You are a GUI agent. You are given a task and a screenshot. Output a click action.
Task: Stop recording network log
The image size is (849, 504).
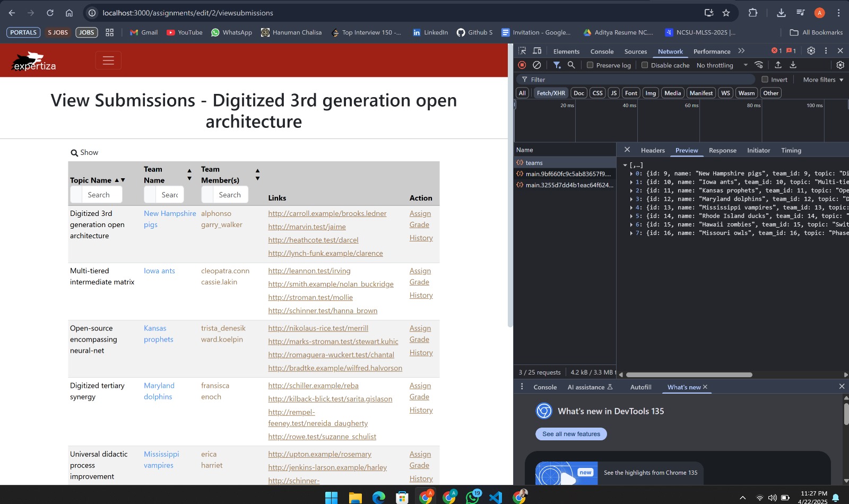tap(522, 65)
